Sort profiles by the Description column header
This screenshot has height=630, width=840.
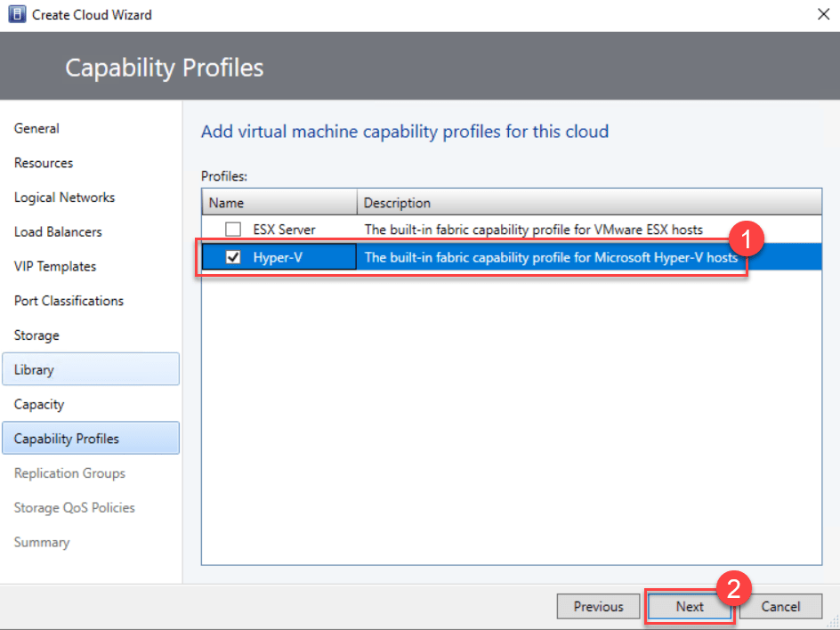587,203
